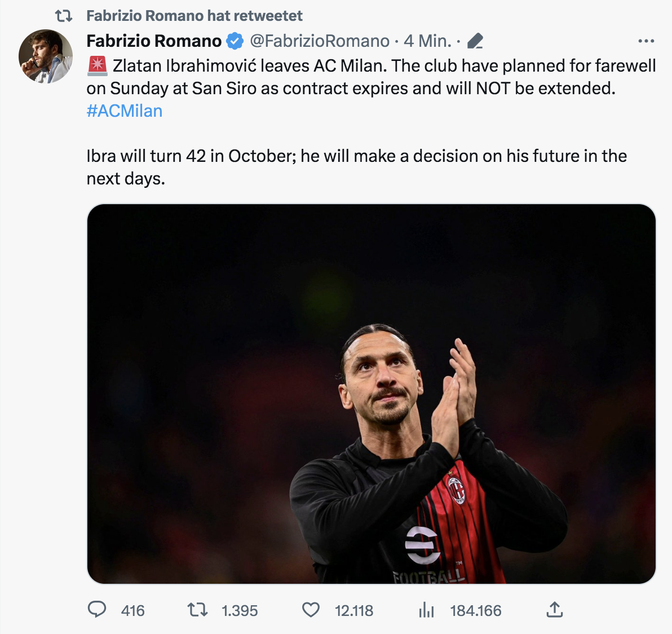
Task: Like the tweet with the heart icon
Action: (311, 610)
